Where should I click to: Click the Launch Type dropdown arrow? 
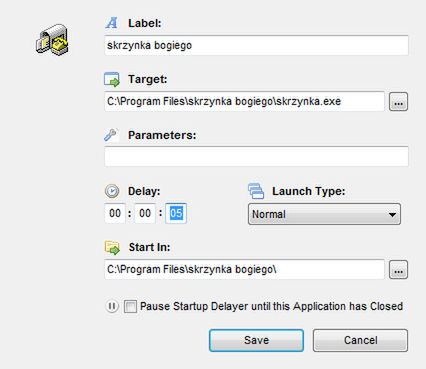pyautogui.click(x=393, y=214)
